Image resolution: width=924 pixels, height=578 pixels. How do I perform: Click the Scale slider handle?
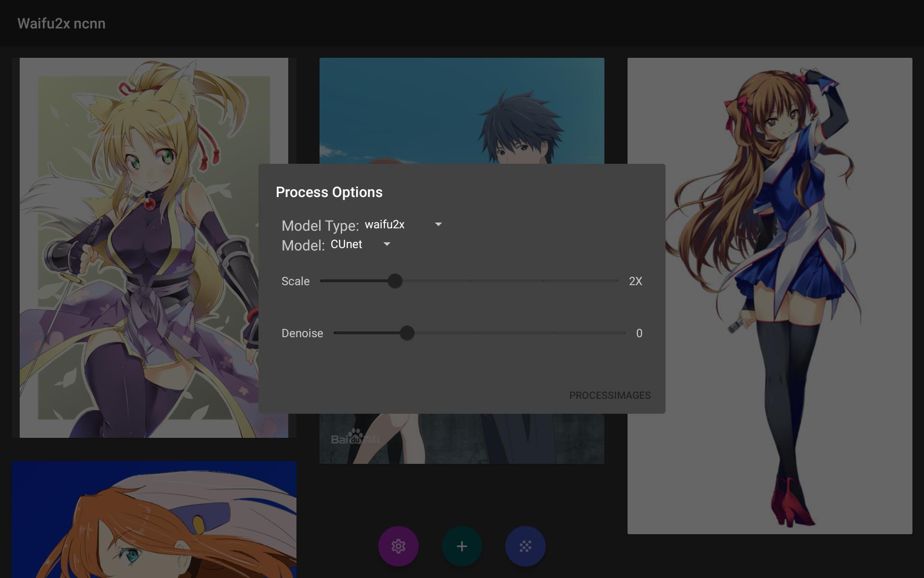point(395,281)
